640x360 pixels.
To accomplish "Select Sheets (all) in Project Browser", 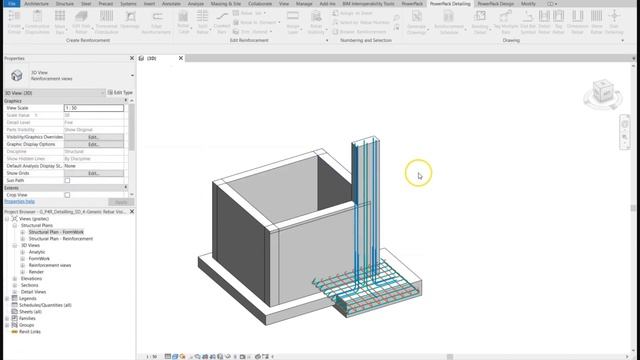I will coord(30,312).
